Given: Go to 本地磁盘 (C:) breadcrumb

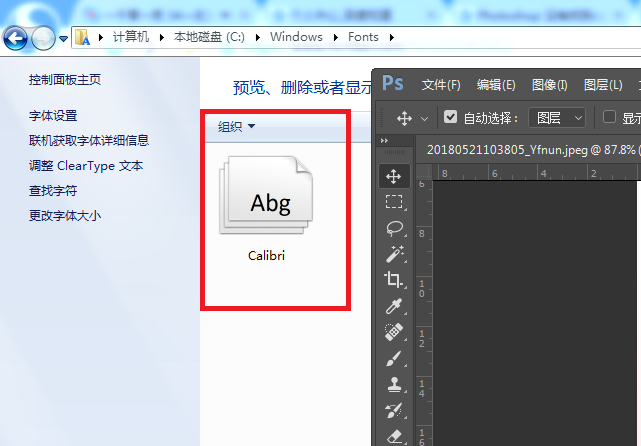Looking at the screenshot, I should point(209,37).
